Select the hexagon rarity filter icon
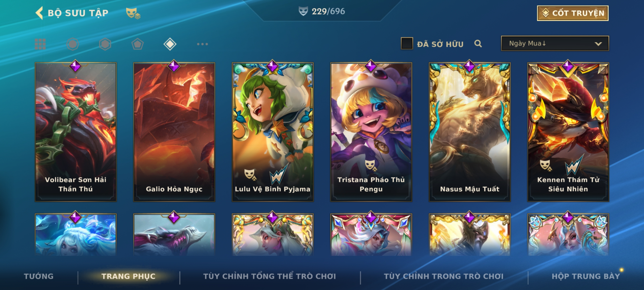Viewport: 644px width, 290px height. [105, 44]
